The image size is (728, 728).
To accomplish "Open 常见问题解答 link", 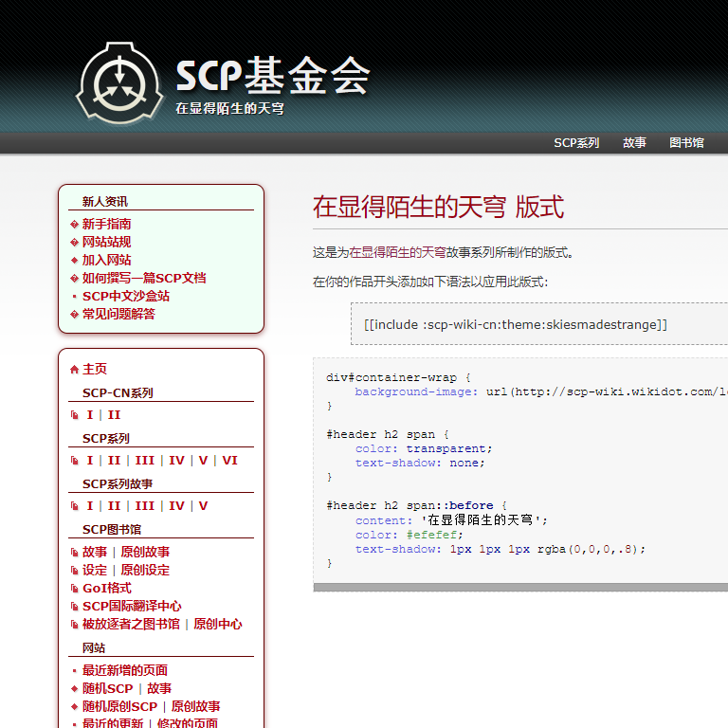I will tap(118, 314).
